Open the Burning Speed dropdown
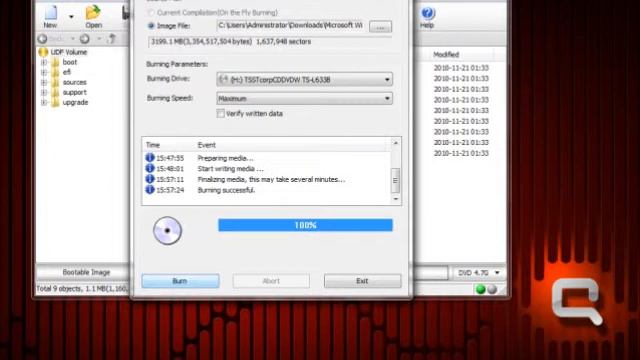Image resolution: width=640 pixels, height=360 pixels. [304, 98]
